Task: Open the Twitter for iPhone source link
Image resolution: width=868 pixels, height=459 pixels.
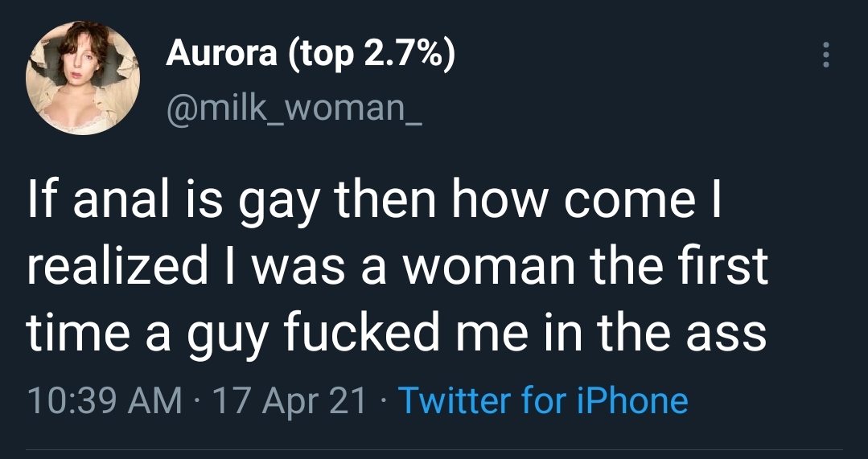Action: pos(543,400)
